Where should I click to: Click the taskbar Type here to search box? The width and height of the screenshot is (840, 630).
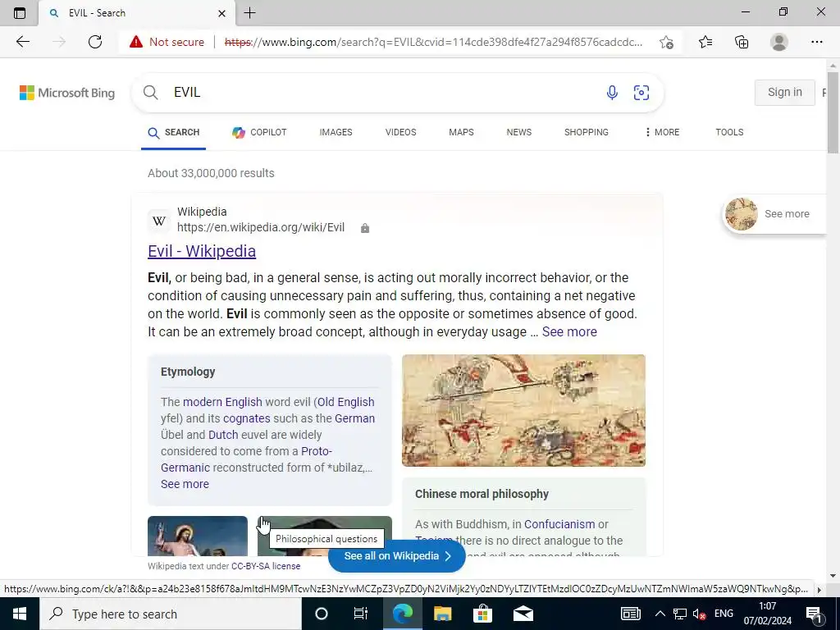click(x=171, y=614)
